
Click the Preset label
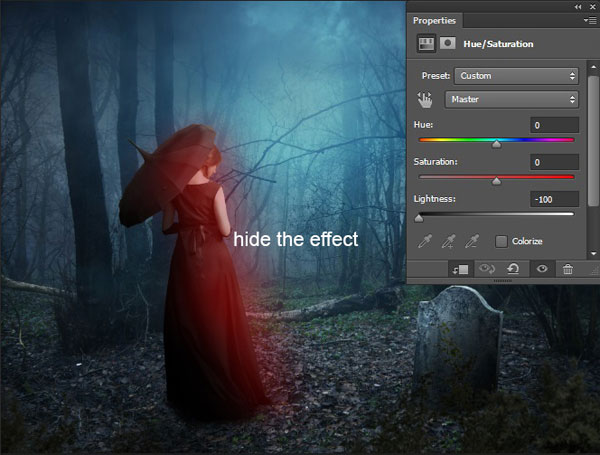[436, 76]
